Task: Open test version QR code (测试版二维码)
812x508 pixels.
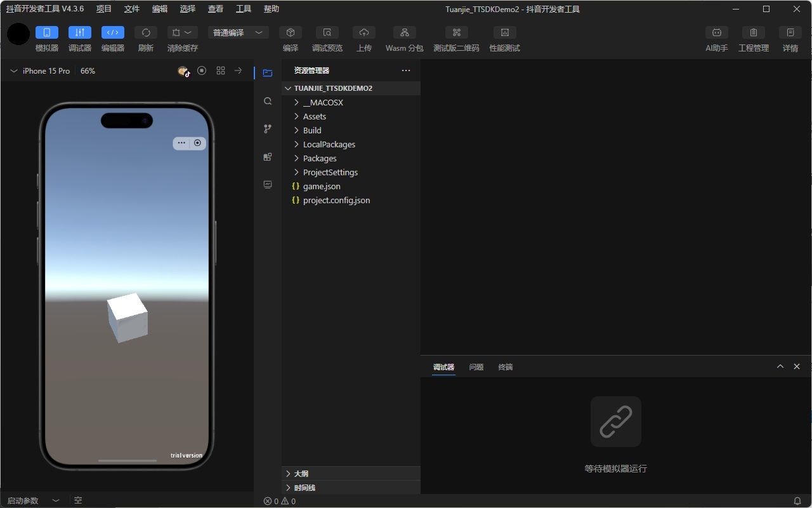Action: 456,33
